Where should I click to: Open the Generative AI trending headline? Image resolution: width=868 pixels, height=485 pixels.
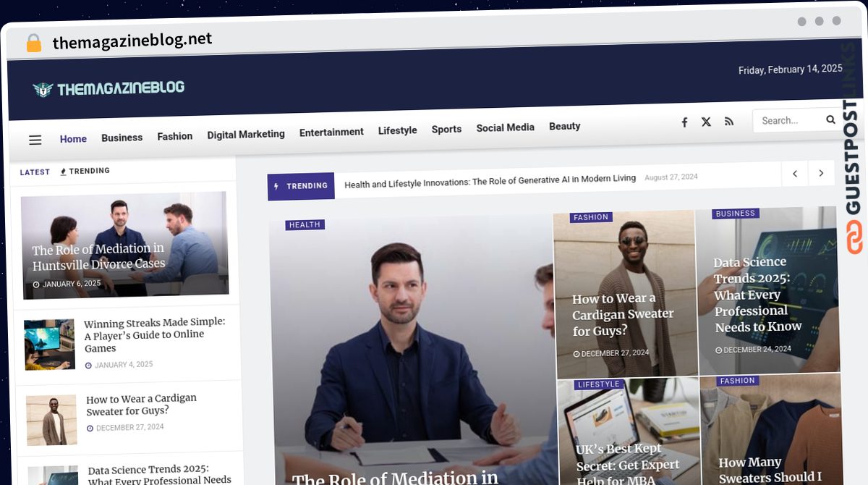490,181
